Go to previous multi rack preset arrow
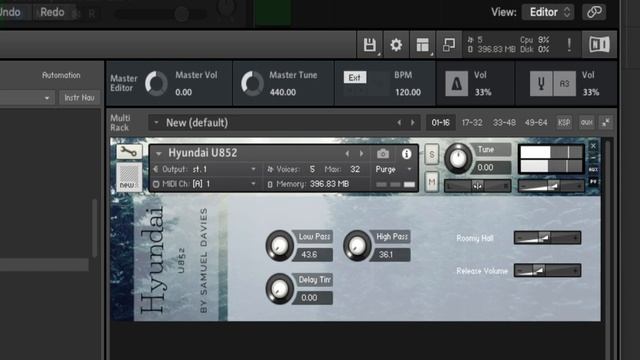 point(399,122)
